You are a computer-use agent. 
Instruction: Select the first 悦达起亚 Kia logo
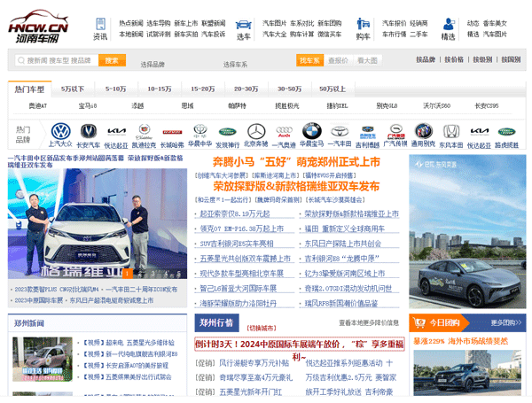tap(116, 131)
